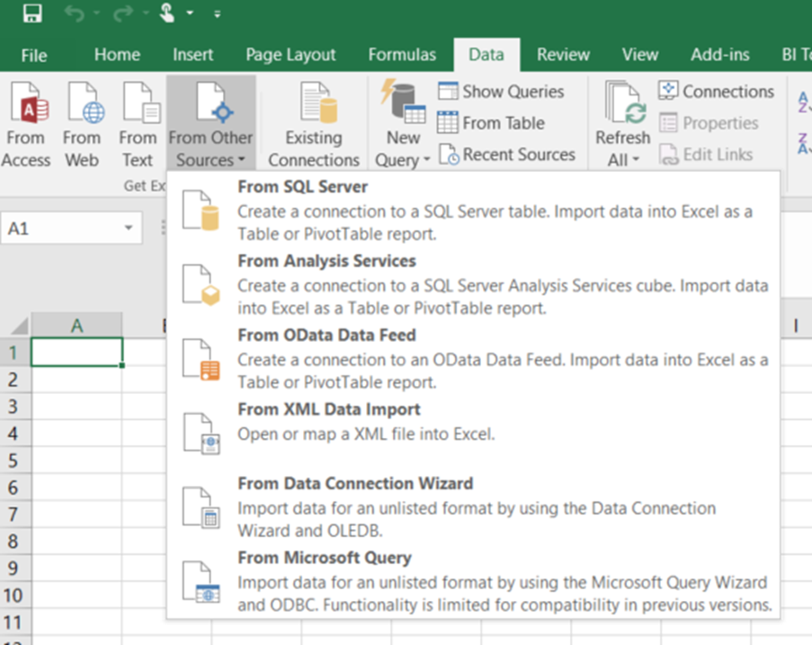Switch to the Home tab
The height and width of the screenshot is (645, 812).
point(117,54)
